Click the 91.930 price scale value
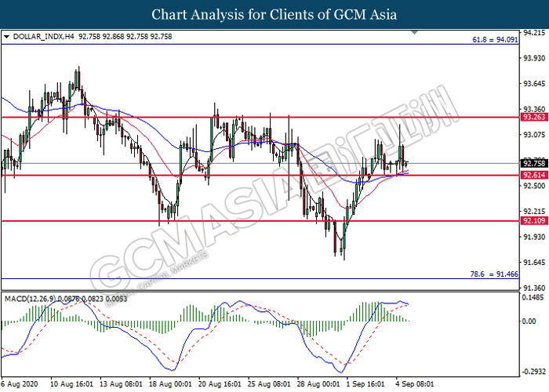Image resolution: width=549 pixels, height=392 pixels. click(x=534, y=237)
